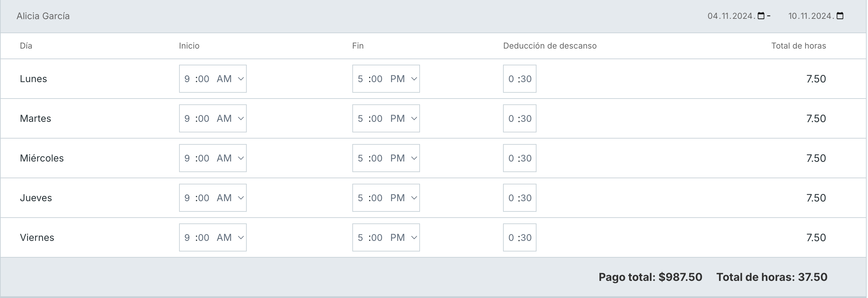Expand Viernes end time dropdown

point(386,237)
